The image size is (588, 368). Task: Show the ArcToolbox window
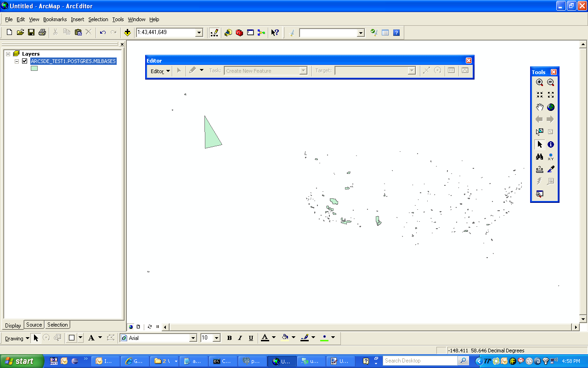click(239, 32)
